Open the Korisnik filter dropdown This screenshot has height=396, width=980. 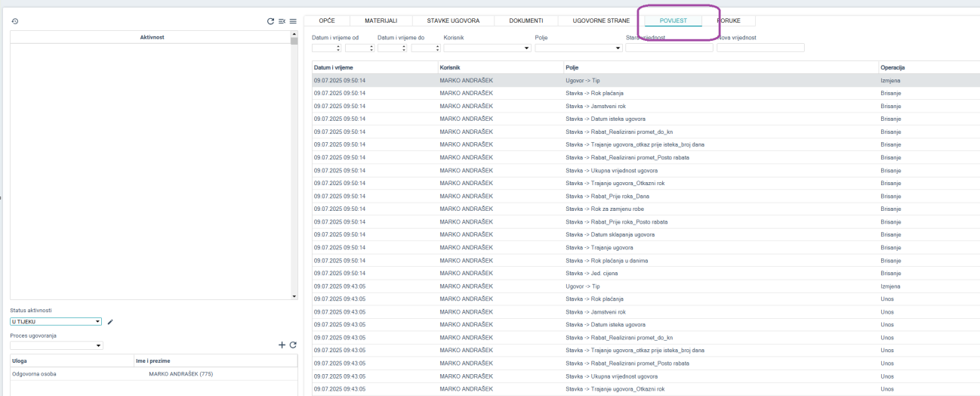486,48
